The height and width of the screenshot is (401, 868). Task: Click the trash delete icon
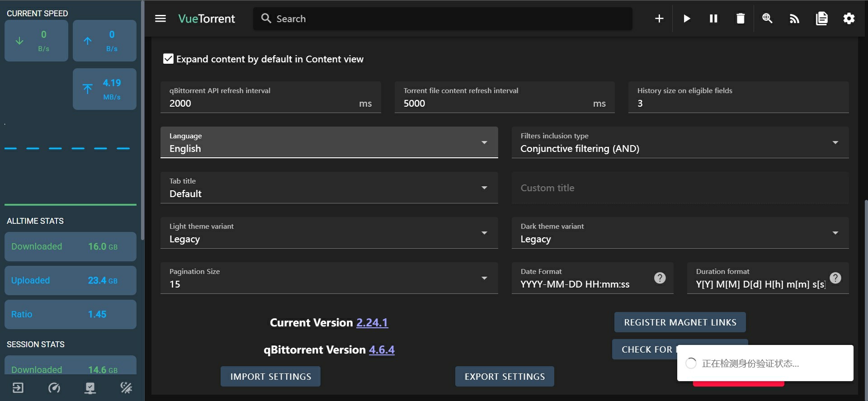point(740,19)
